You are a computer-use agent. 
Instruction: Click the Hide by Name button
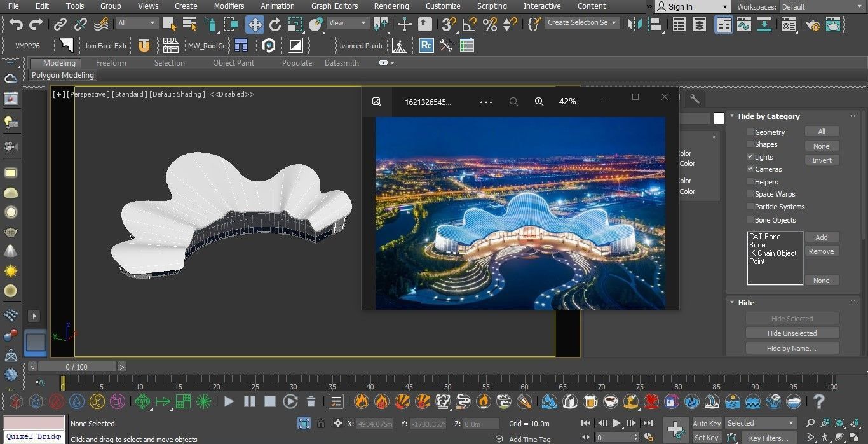tap(792, 349)
